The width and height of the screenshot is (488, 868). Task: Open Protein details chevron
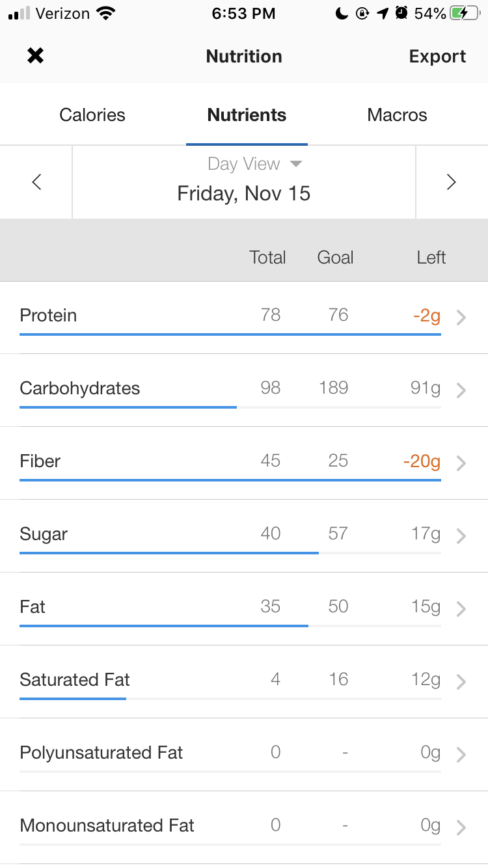pos(461,318)
